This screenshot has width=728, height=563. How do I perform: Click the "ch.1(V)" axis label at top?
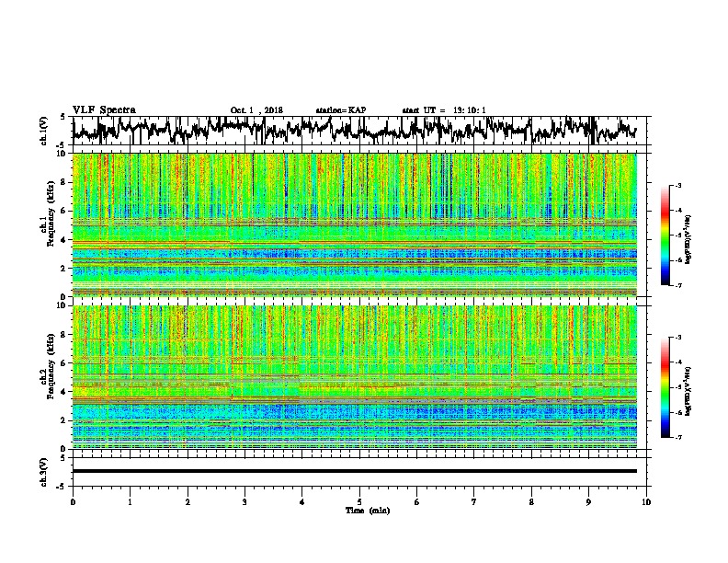[x=44, y=131]
